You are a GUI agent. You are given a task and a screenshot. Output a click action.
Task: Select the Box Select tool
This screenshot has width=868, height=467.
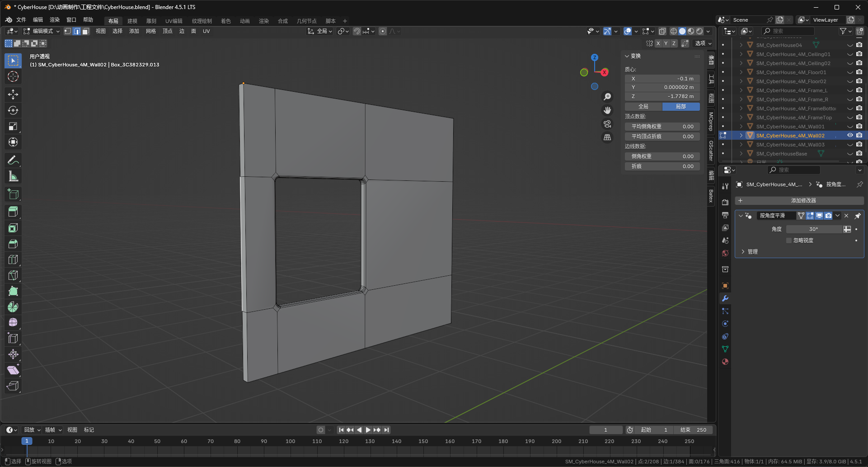(13, 61)
